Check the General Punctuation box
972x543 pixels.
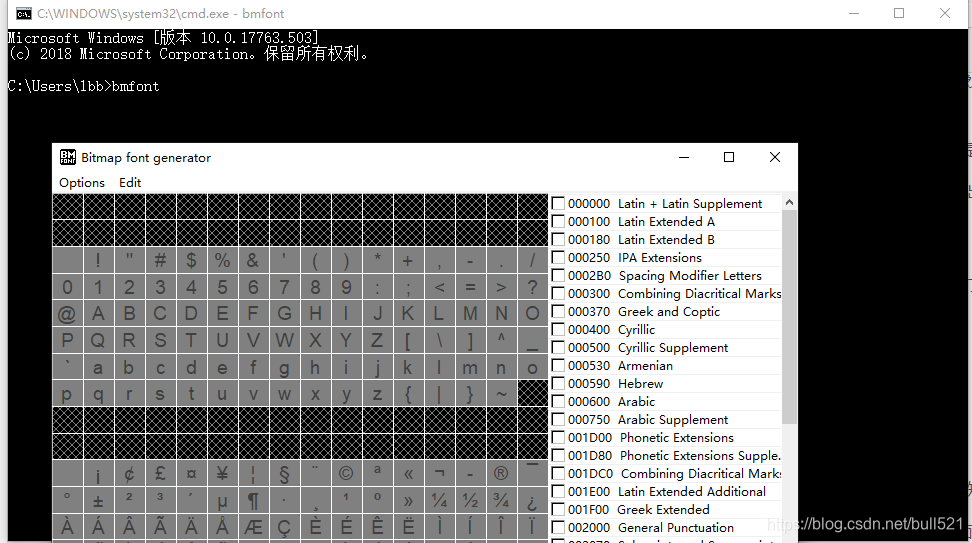pos(558,527)
